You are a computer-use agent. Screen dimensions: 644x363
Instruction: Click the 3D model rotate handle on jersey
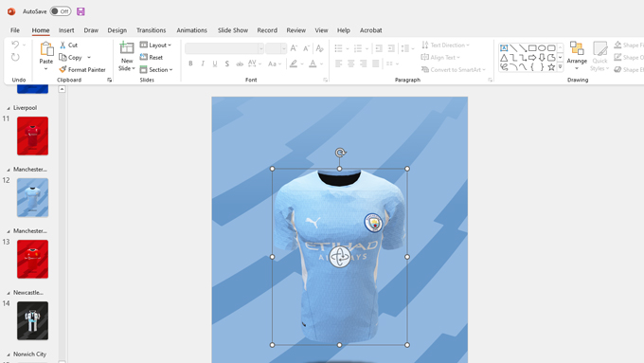340,257
